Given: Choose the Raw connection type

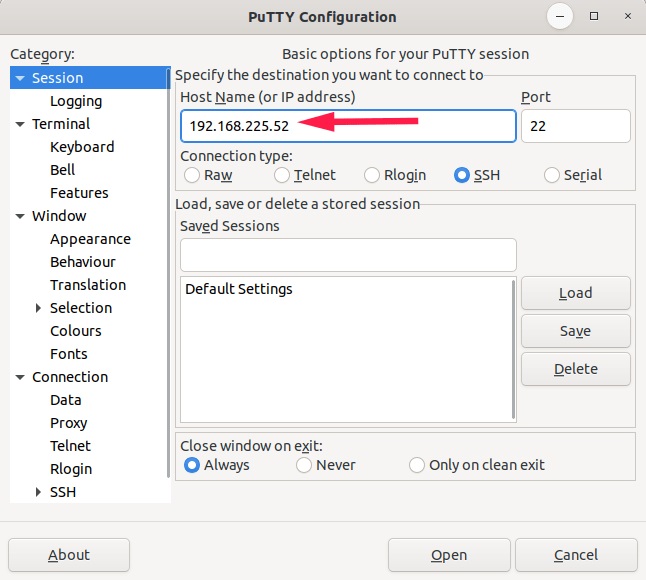Looking at the screenshot, I should click(192, 175).
